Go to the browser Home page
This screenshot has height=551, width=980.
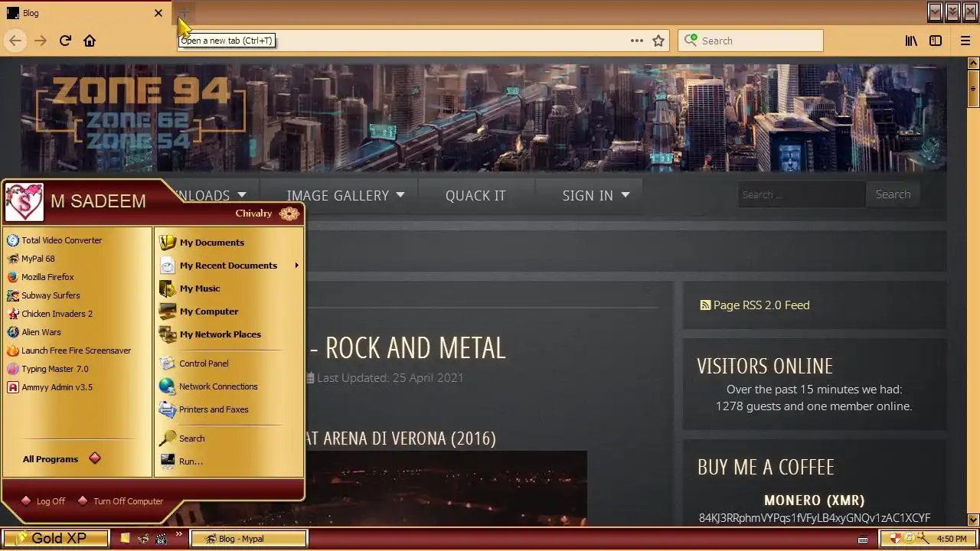[x=90, y=41]
